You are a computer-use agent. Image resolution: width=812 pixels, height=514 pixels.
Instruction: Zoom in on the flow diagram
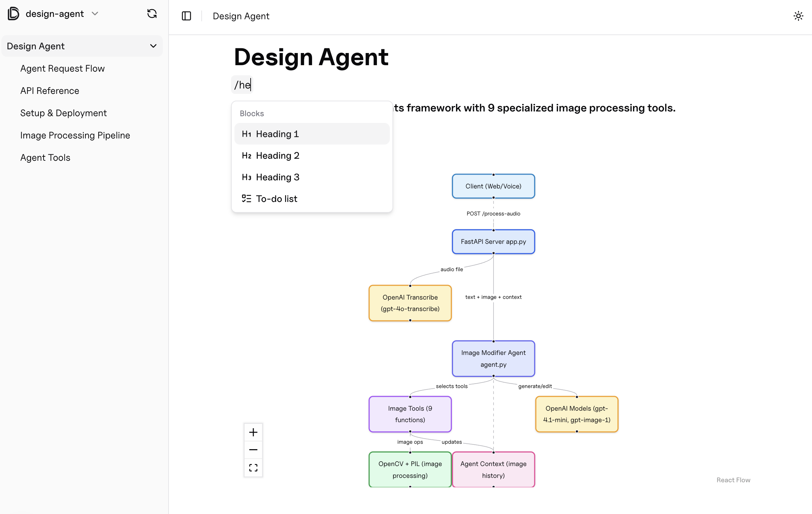click(x=253, y=432)
